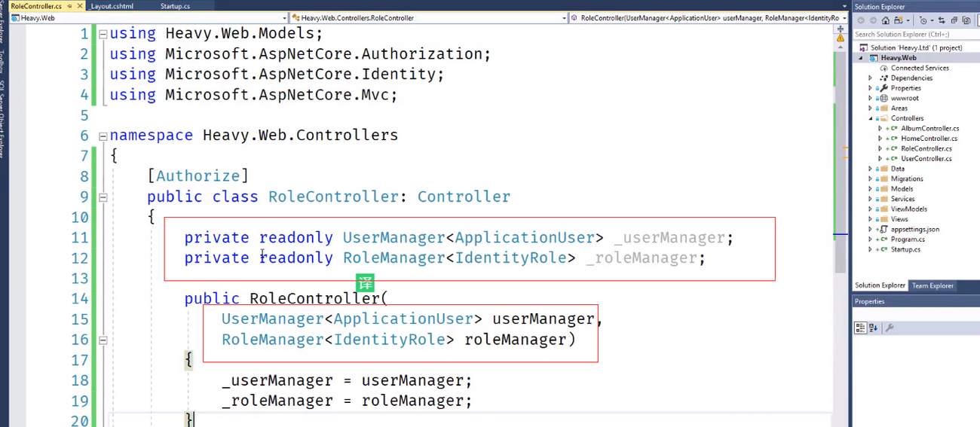Click the Search Solution Explorer field
The width and height of the screenshot is (980, 427).
click(912, 34)
